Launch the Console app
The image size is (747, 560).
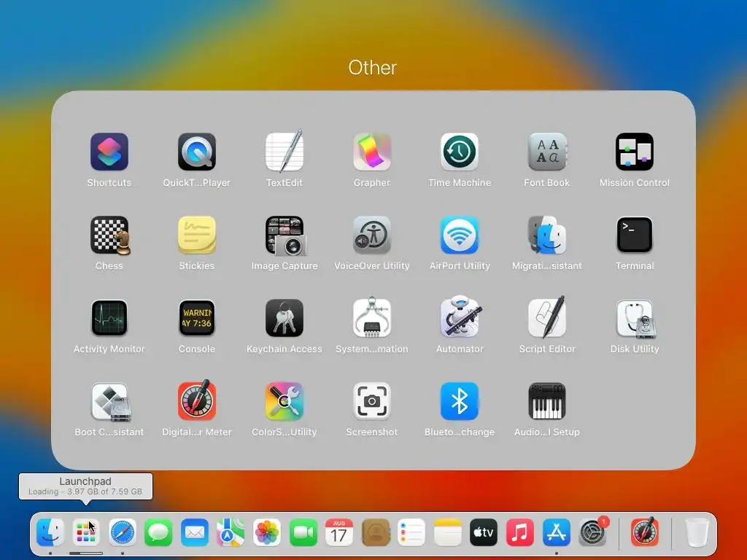(197, 318)
